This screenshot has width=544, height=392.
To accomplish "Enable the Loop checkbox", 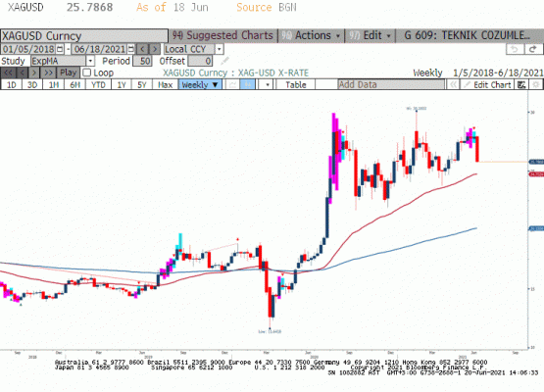I will tap(86, 73).
